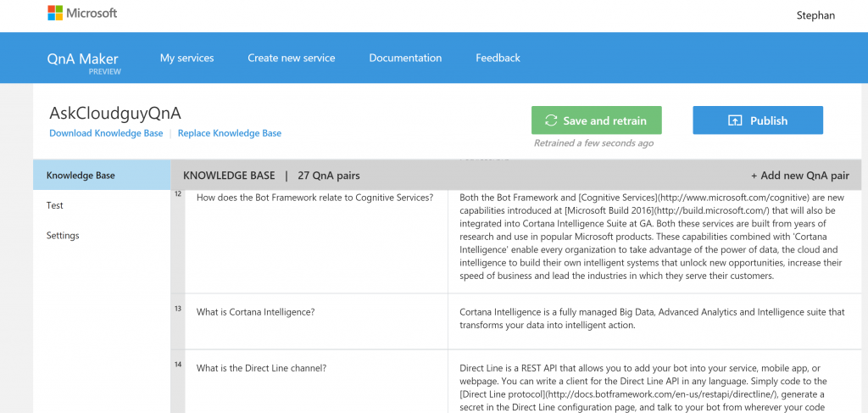This screenshot has width=868, height=413.
Task: Open the Feedback page
Action: [x=498, y=58]
